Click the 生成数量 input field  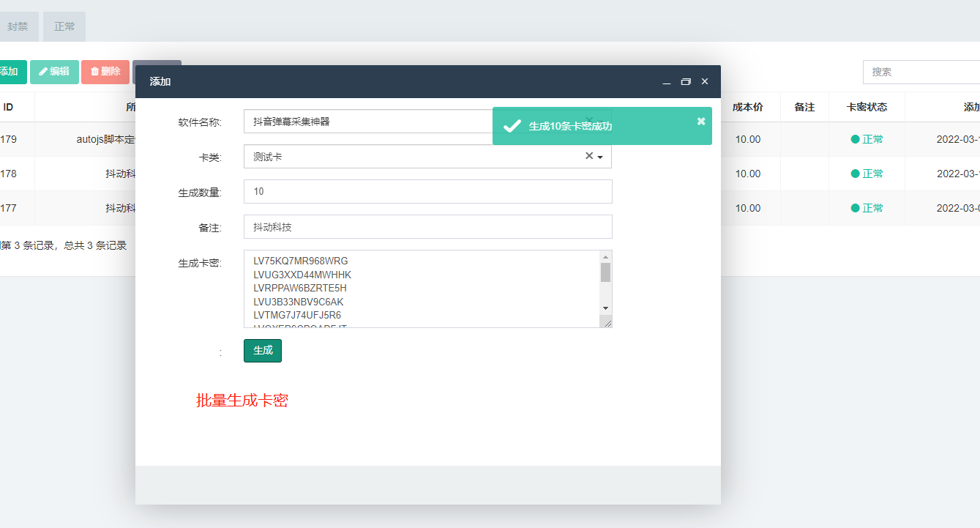(427, 191)
